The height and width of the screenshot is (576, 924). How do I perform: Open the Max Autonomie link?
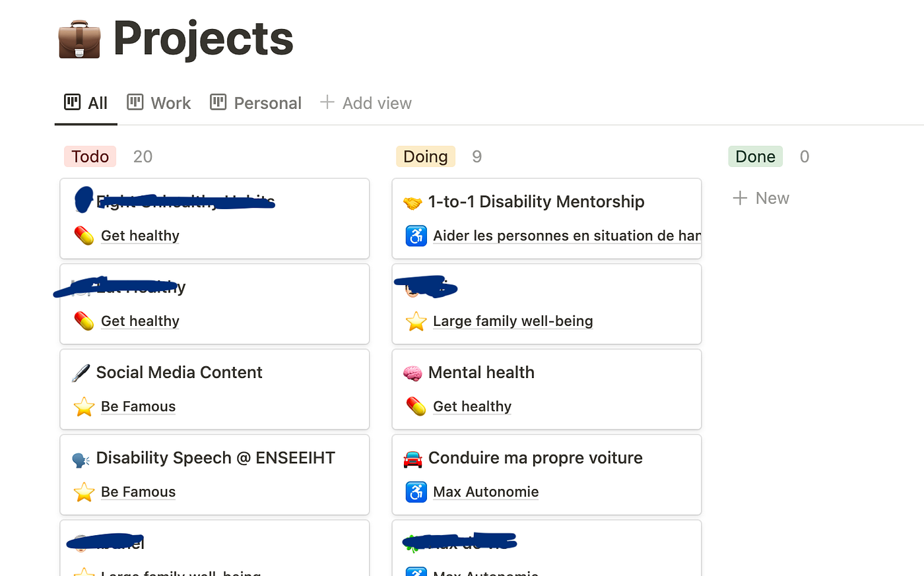[x=485, y=492]
